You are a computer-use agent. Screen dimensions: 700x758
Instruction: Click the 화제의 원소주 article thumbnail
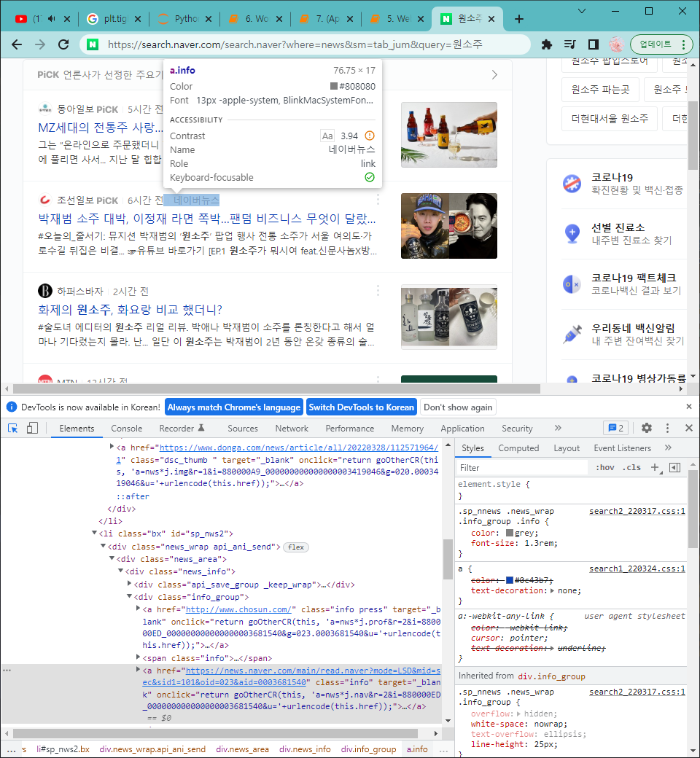(x=449, y=317)
